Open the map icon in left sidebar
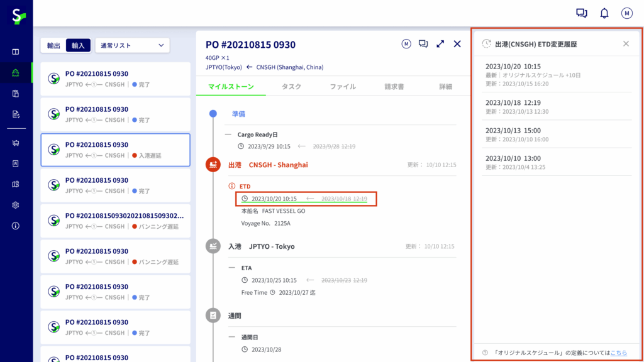The height and width of the screenshot is (362, 644). (16, 184)
